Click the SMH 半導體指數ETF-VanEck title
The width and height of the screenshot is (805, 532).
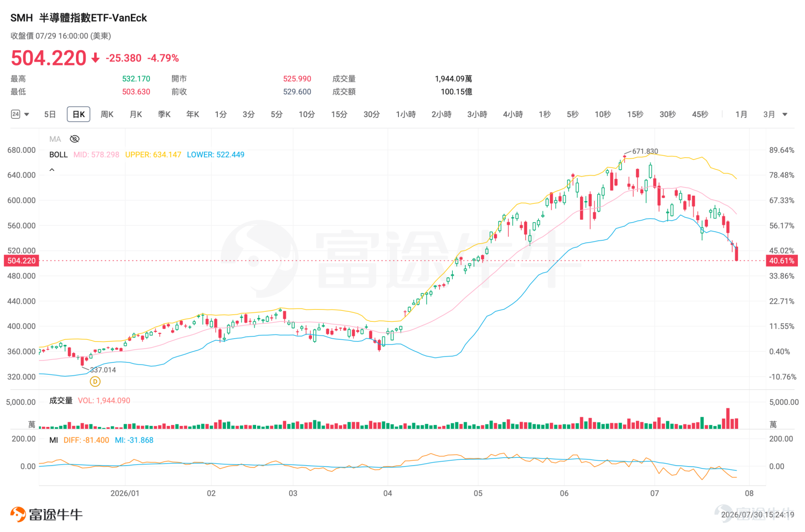[78, 18]
